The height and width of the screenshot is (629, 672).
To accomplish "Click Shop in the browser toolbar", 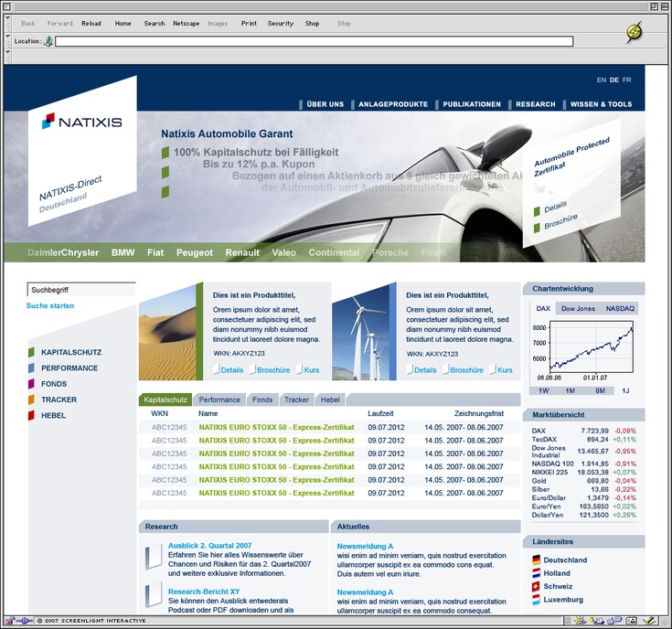I will (312, 24).
